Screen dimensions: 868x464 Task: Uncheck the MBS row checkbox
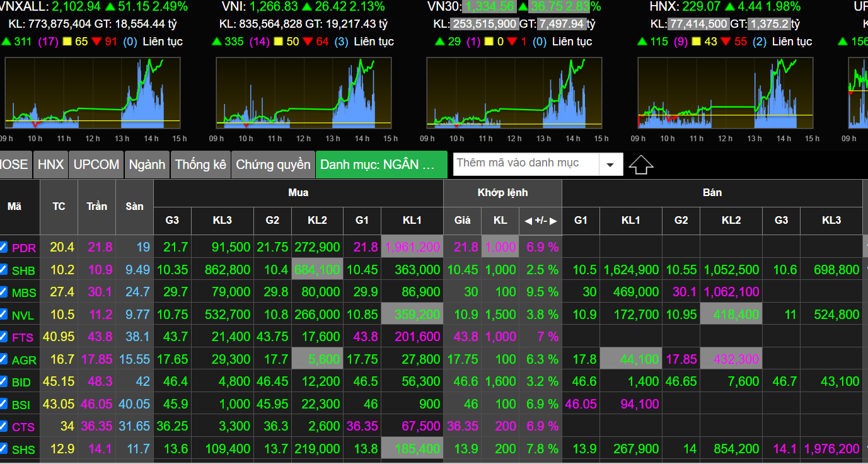coord(4,292)
